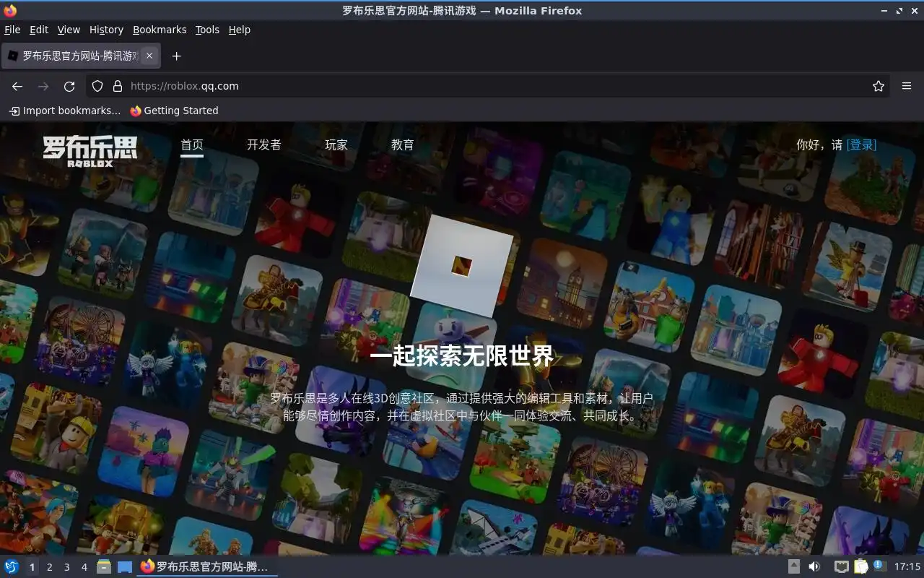Click the network tray icon
The height and width of the screenshot is (578, 924).
click(x=841, y=567)
